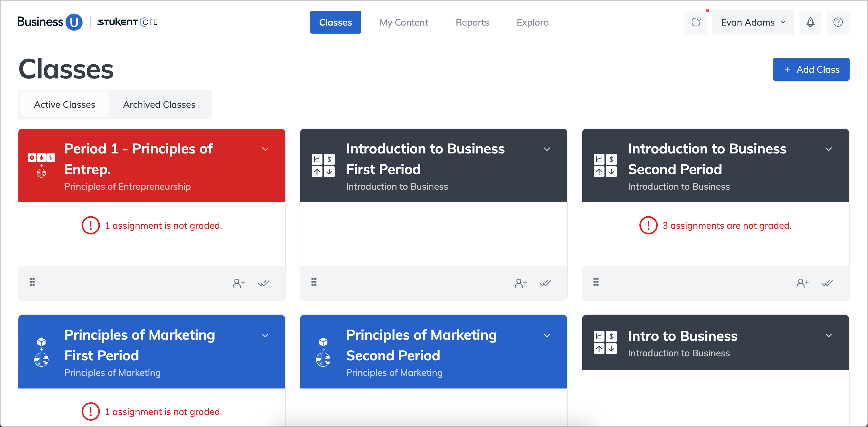
Task: Click Business Second Period course icon
Action: pos(605,165)
